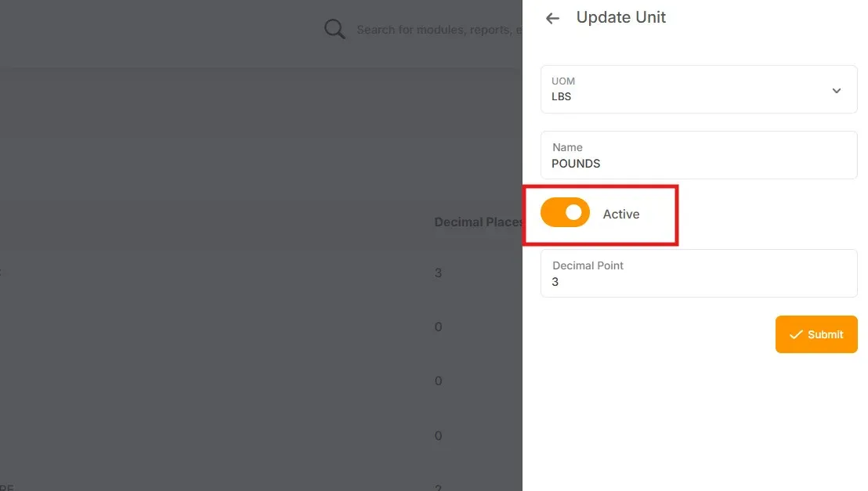Click the dimmed search modules box

(439, 30)
